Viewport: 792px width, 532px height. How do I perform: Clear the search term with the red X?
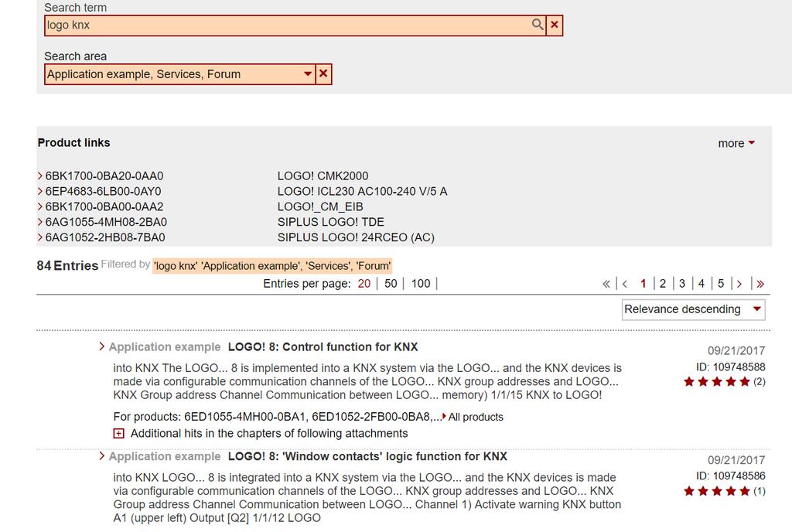555,25
